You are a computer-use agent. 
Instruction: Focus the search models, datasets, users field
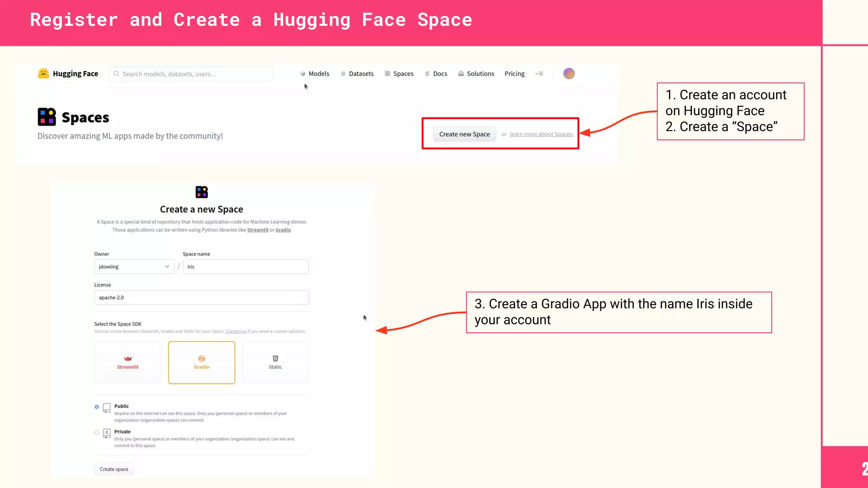pos(191,74)
